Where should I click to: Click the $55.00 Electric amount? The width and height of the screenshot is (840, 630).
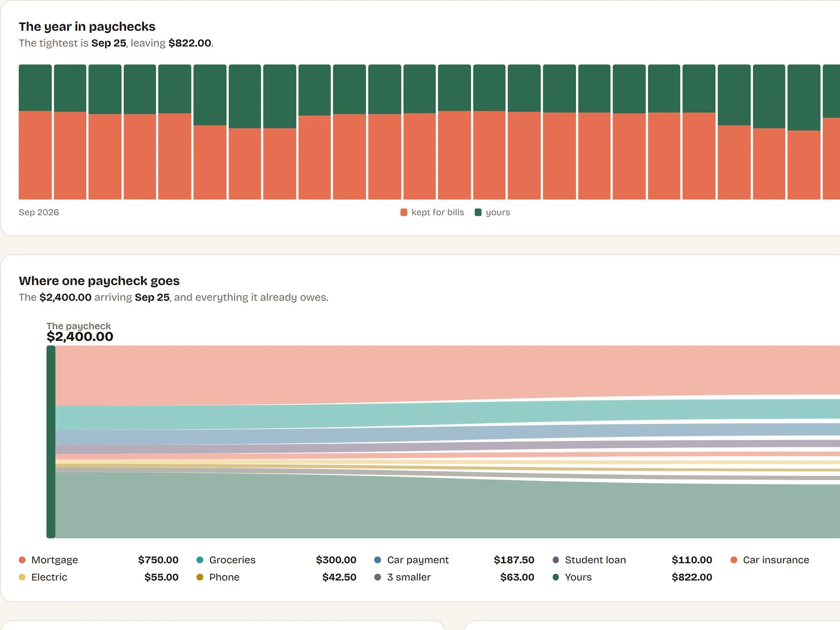pyautogui.click(x=161, y=577)
